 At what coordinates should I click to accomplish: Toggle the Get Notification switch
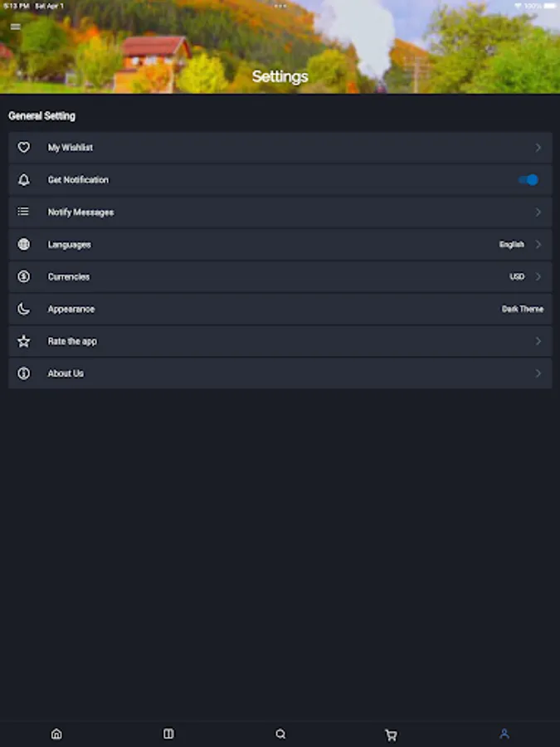click(x=528, y=180)
